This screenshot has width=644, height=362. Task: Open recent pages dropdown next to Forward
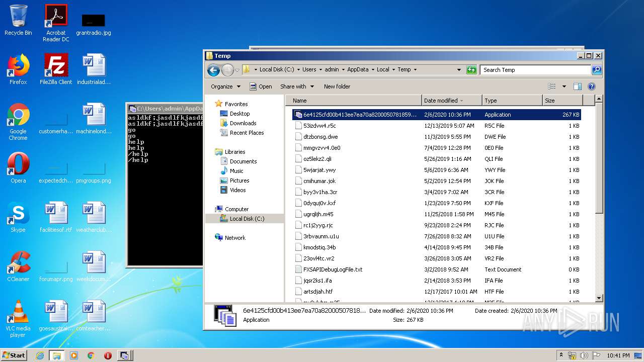(x=237, y=70)
